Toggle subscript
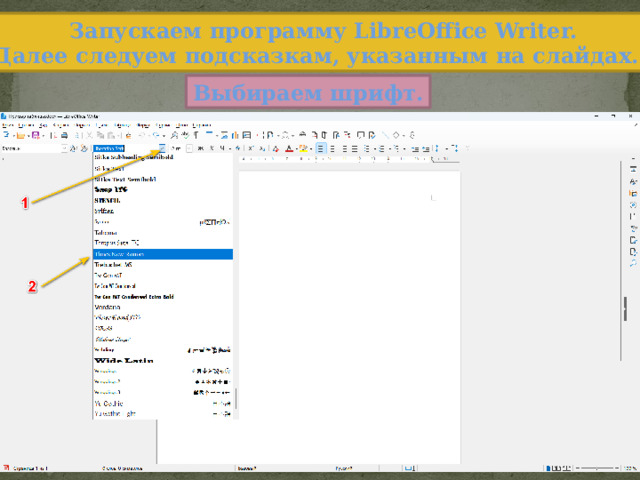This screenshot has height=480, width=640. point(262,149)
